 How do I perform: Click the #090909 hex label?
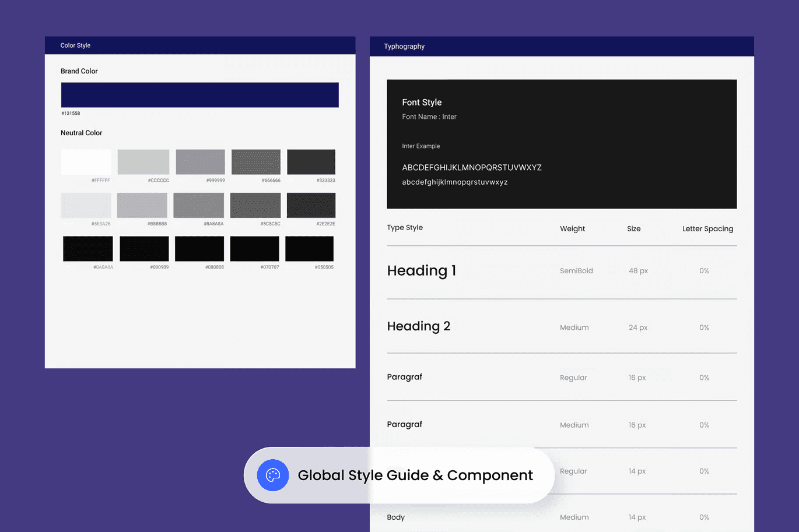[159, 267]
